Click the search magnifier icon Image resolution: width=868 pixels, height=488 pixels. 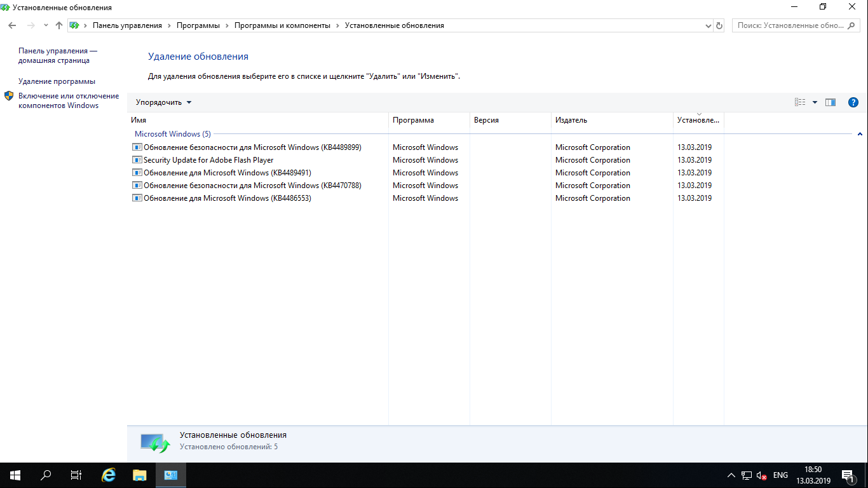(x=852, y=25)
